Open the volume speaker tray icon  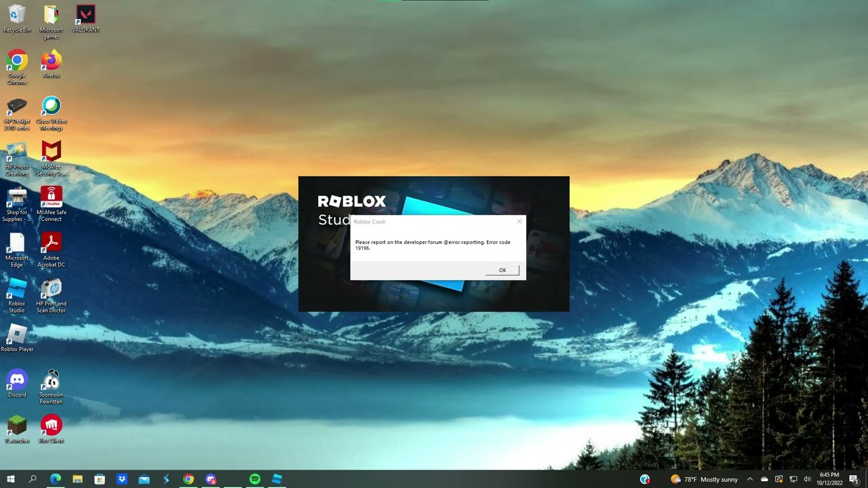807,479
